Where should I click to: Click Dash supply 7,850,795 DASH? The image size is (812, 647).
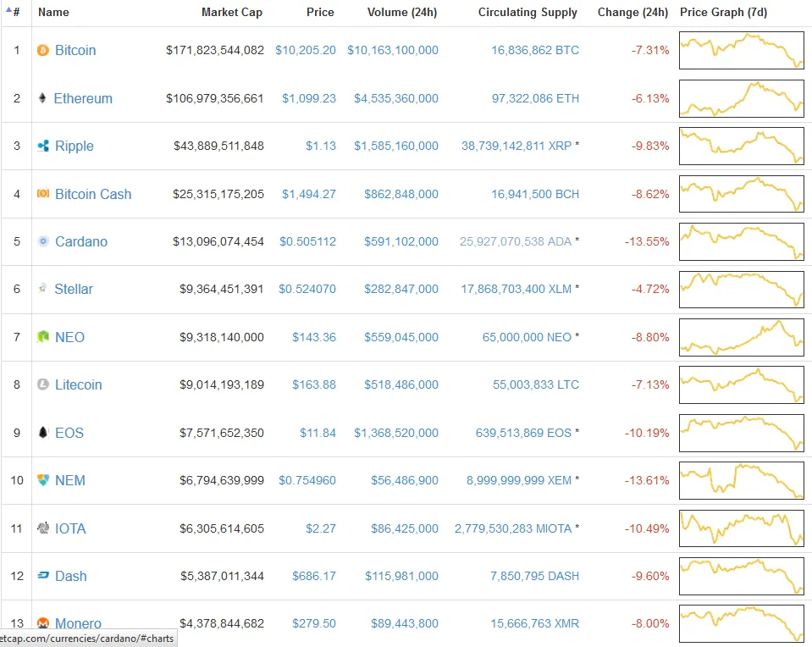coord(535,576)
